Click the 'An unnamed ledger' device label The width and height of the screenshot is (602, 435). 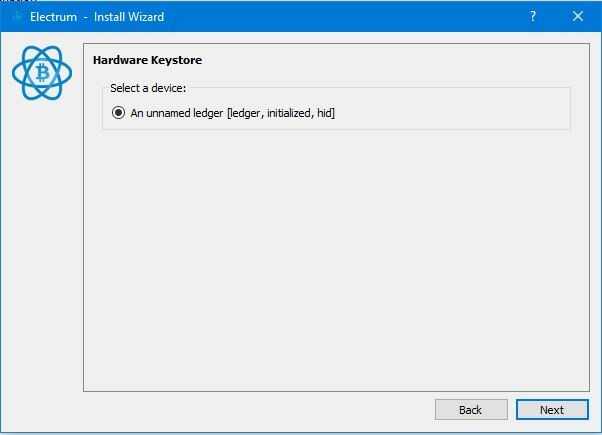point(177,113)
